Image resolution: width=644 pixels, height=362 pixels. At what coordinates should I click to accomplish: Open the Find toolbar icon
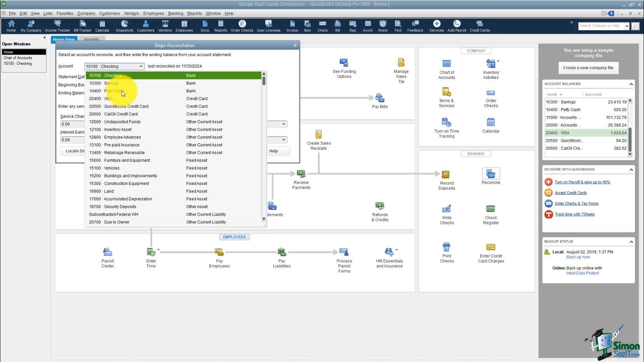(398, 26)
